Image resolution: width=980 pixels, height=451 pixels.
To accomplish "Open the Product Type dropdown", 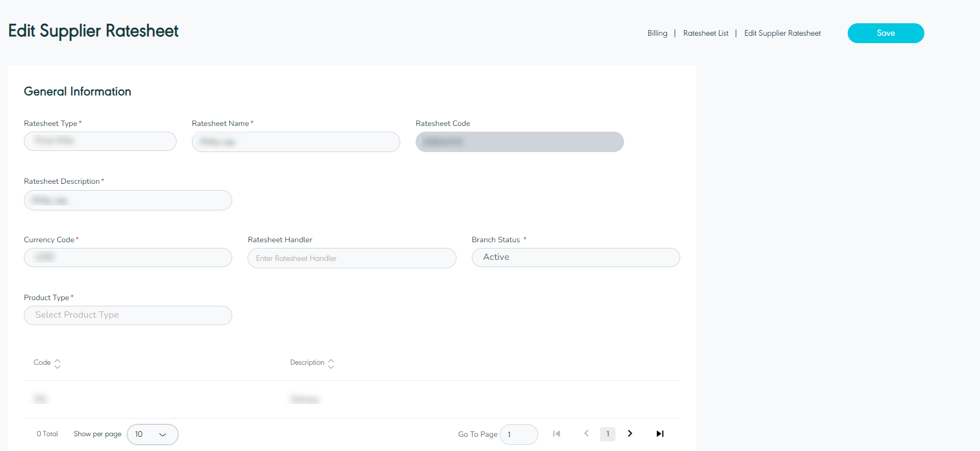I will tap(128, 315).
